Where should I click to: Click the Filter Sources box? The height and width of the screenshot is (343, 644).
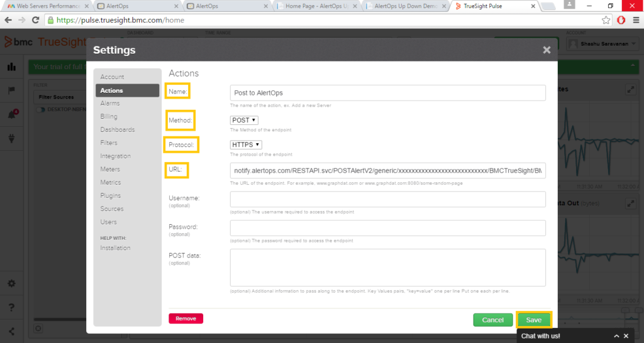pos(60,97)
